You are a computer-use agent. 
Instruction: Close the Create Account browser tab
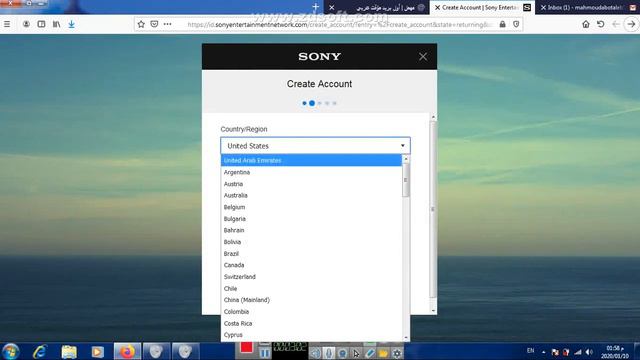pyautogui.click(x=437, y=7)
